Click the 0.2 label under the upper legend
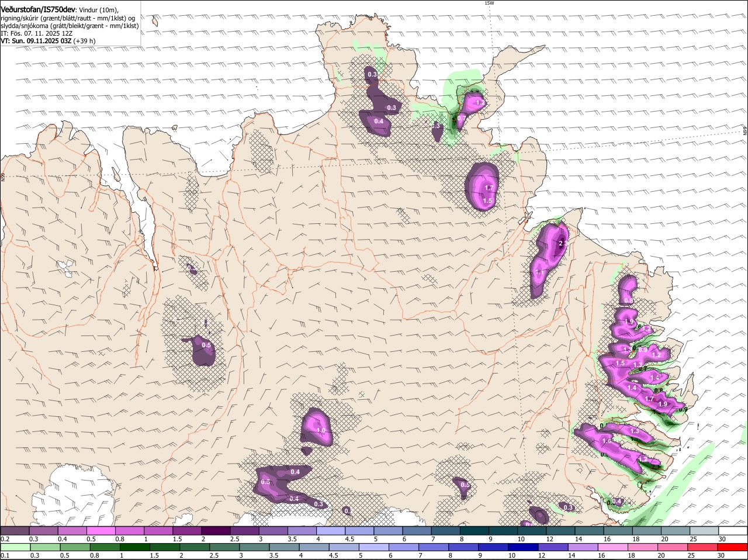The height and width of the screenshot is (560, 748). (x=5, y=538)
